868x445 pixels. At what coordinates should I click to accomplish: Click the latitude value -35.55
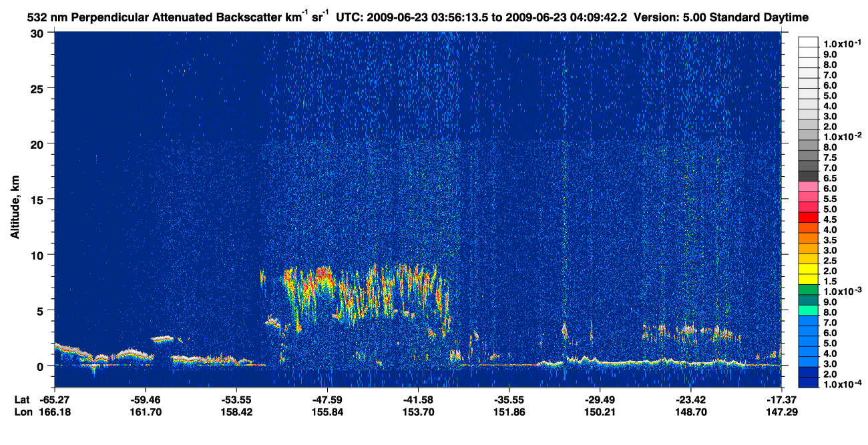509,399
